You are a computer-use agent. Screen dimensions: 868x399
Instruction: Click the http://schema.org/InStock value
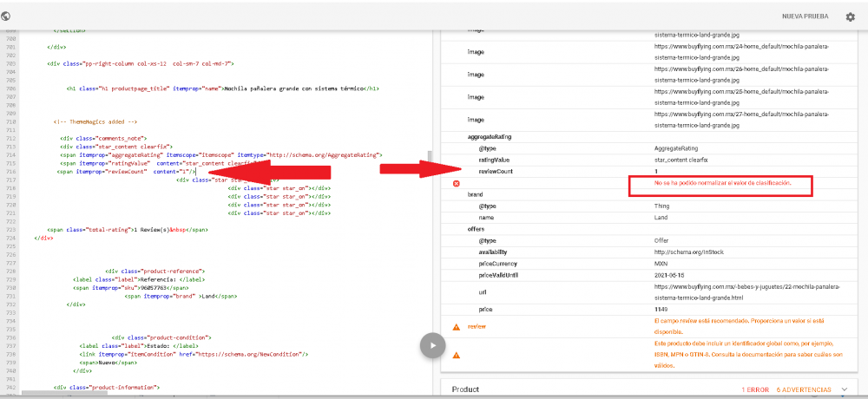pos(689,252)
